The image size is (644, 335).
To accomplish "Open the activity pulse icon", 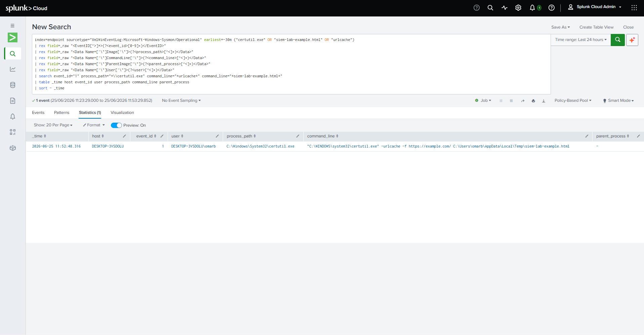I will 504,8.
